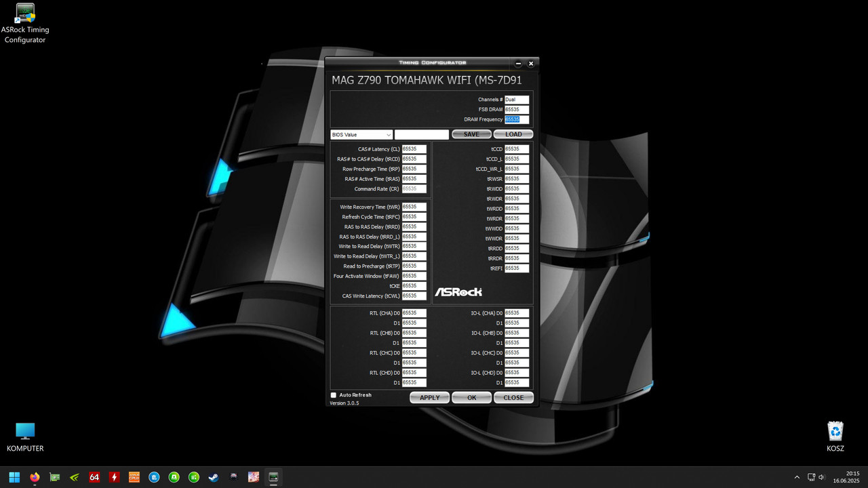This screenshot has width=868, height=488.
Task: Click the Write to Read Delay (tWTR) field
Action: click(x=414, y=246)
